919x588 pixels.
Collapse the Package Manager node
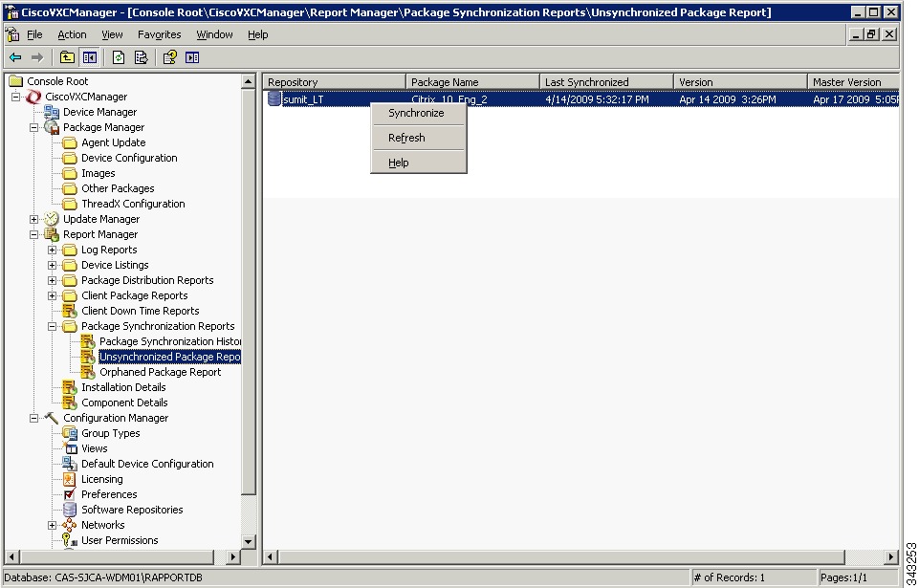click(x=34, y=127)
